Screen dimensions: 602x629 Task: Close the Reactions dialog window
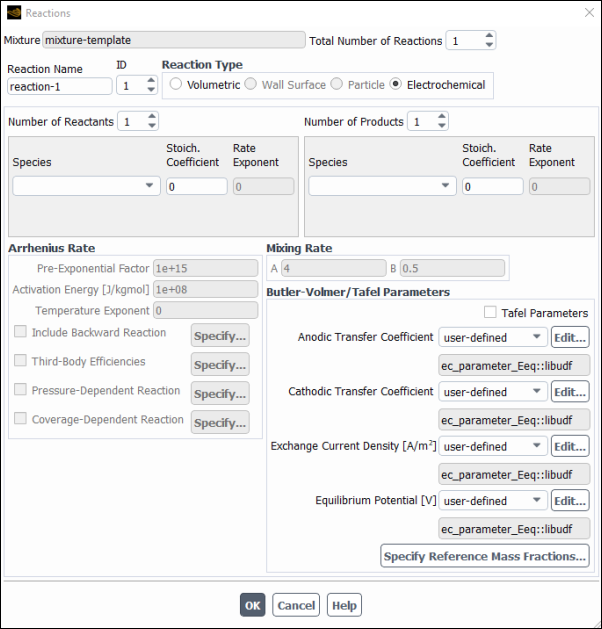pos(589,13)
